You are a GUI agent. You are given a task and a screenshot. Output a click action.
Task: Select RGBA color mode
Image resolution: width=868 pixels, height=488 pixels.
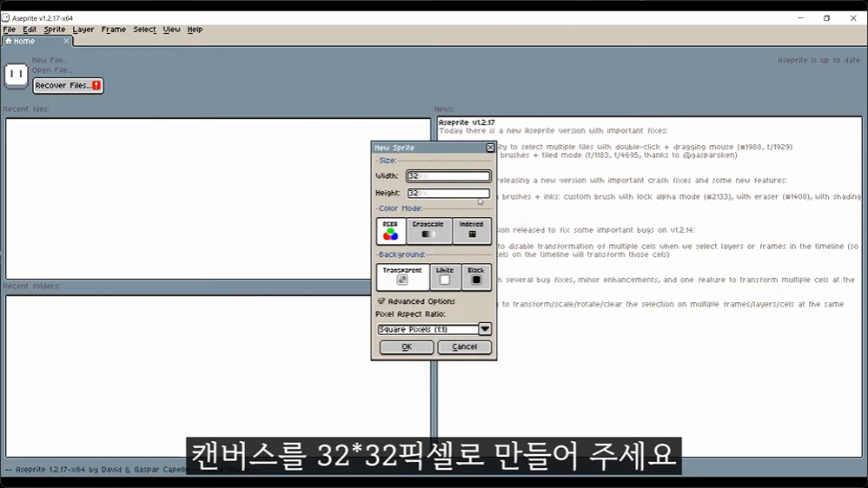tap(391, 231)
